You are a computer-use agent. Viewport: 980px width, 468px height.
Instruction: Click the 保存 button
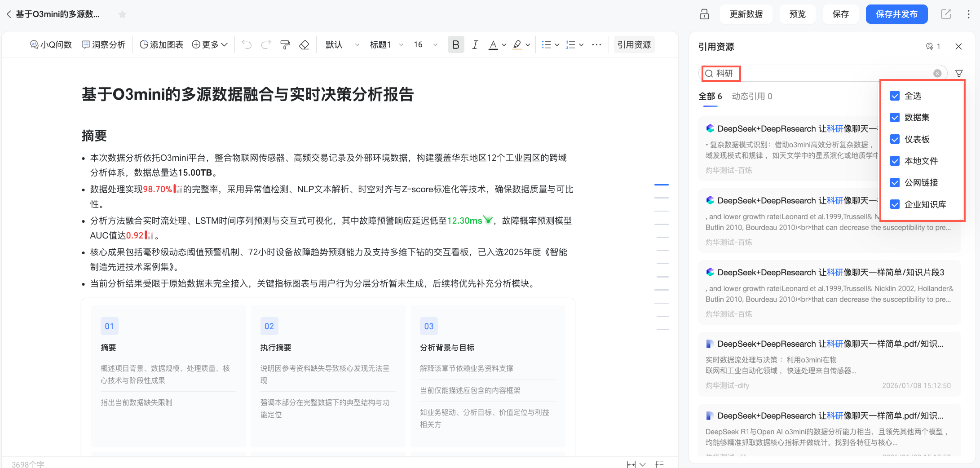[841, 14]
